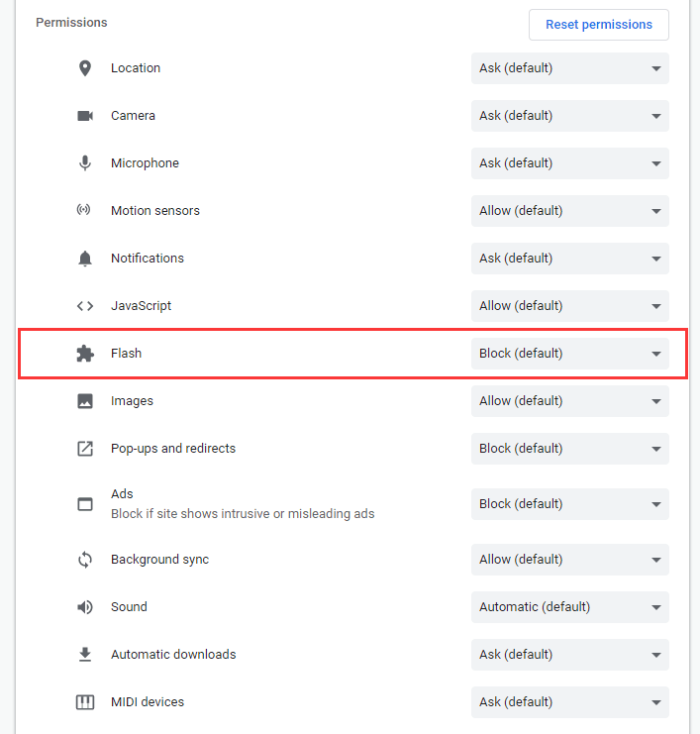Viewport: 700px width, 734px height.
Task: Click the Motion sensors icon
Action: tap(84, 209)
